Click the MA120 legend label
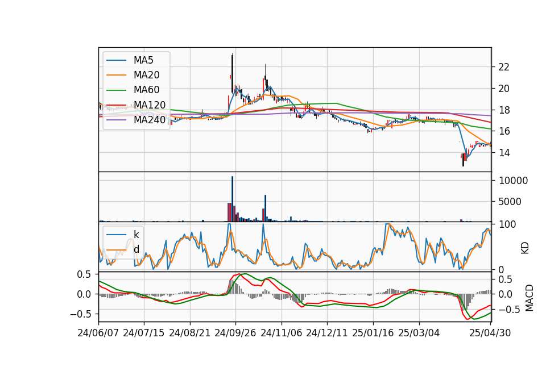 tap(150, 105)
